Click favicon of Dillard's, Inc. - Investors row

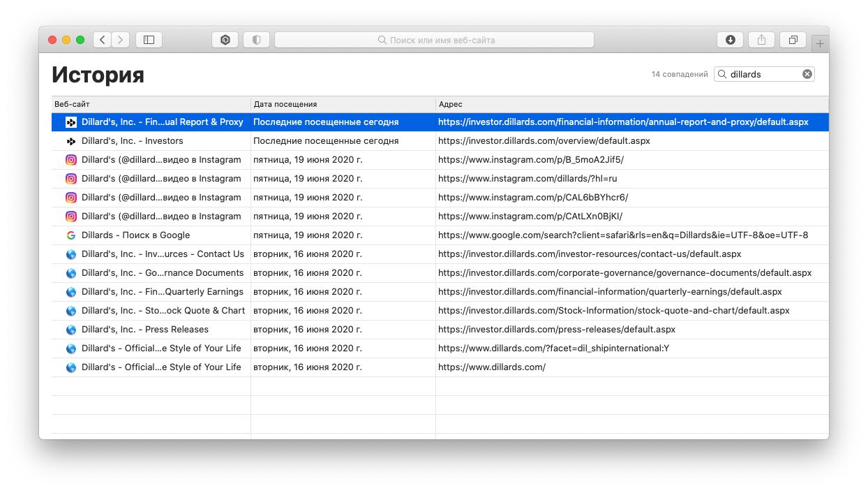(71, 141)
